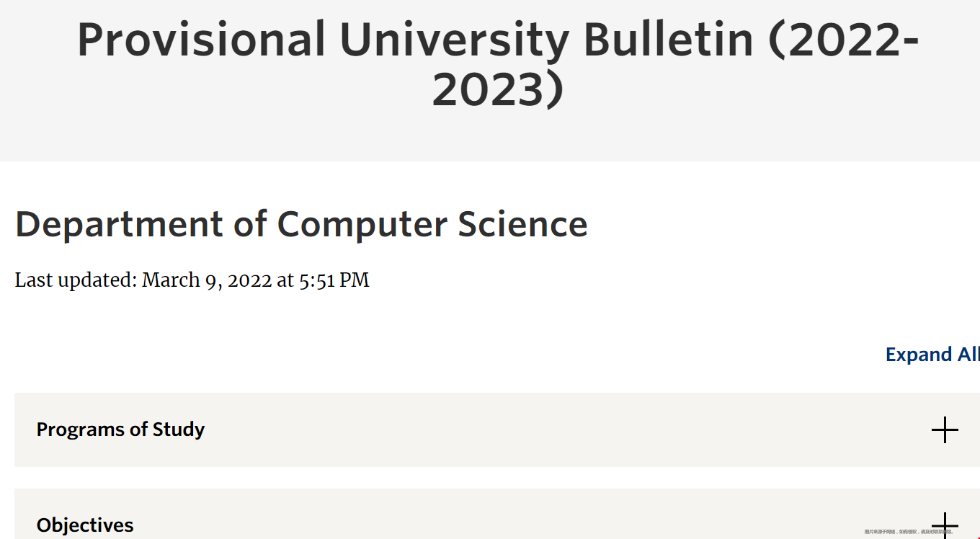This screenshot has width=980, height=539.
Task: Click the plus icon beside Objectives
Action: (x=945, y=525)
